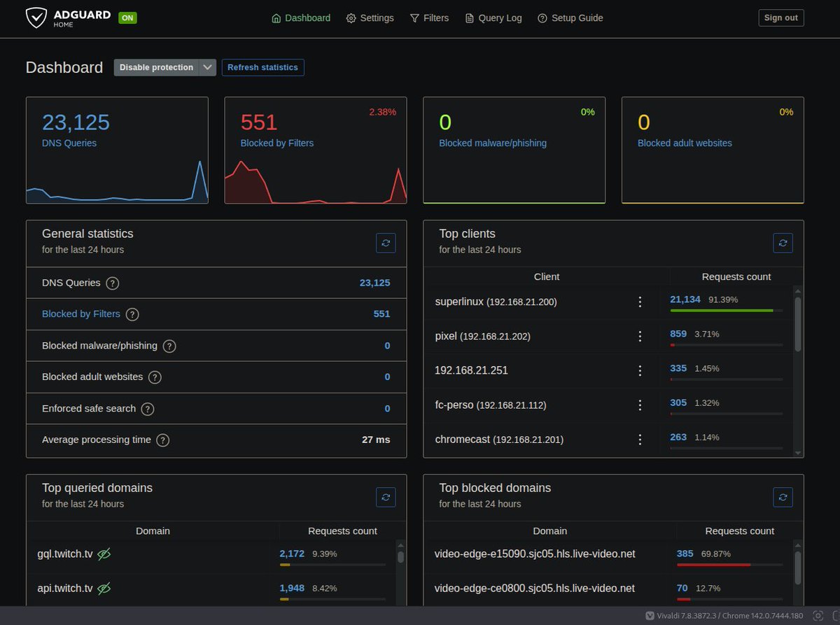
Task: Click the AdGuard Home shield logo
Action: [x=36, y=17]
